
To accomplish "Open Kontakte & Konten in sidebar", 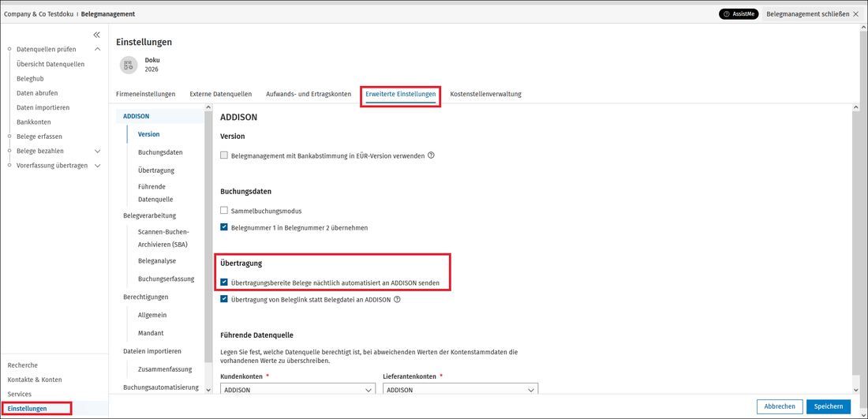I will [35, 380].
